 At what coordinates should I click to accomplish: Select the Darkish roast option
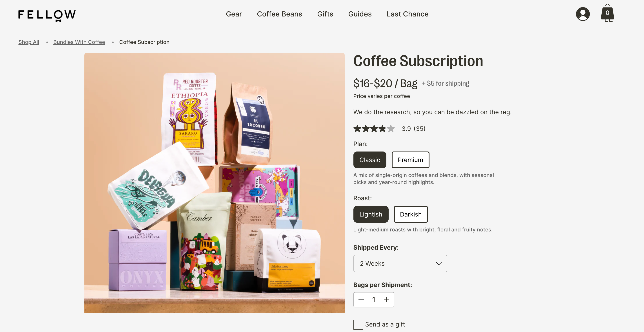click(x=411, y=214)
